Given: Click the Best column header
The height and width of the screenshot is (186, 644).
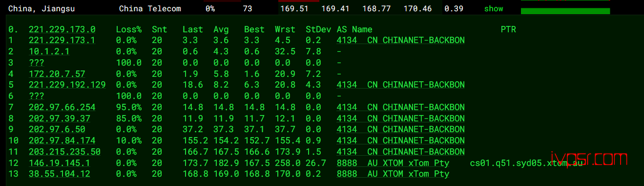Looking at the screenshot, I should coord(254,29).
